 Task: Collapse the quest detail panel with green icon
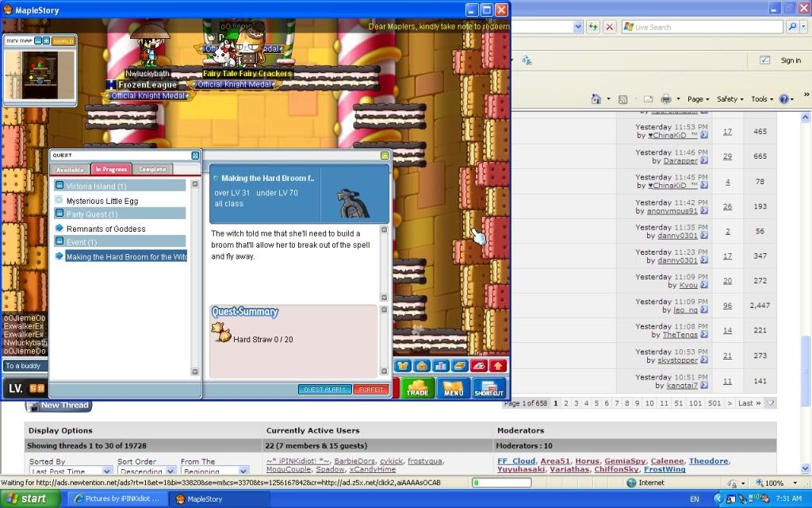pyautogui.click(x=385, y=156)
